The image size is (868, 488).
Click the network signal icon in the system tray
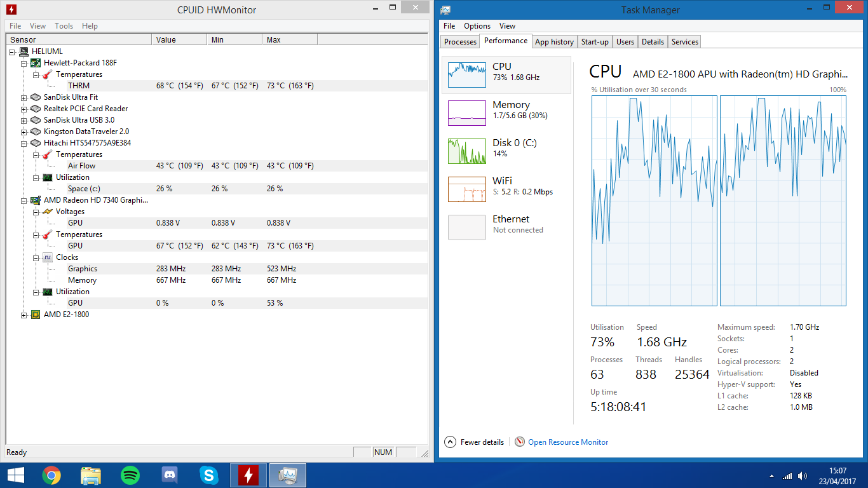point(787,476)
